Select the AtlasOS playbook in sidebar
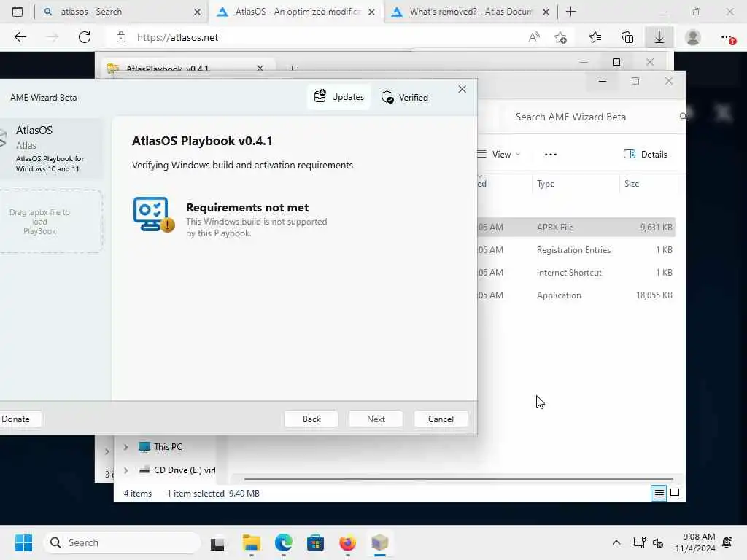Image resolution: width=747 pixels, height=560 pixels. point(51,149)
